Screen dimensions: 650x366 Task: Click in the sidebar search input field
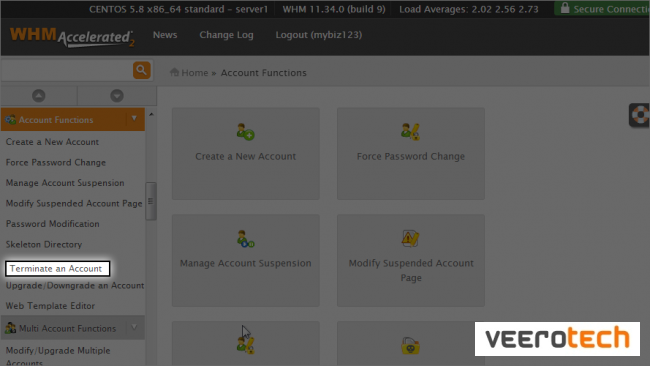(x=66, y=70)
